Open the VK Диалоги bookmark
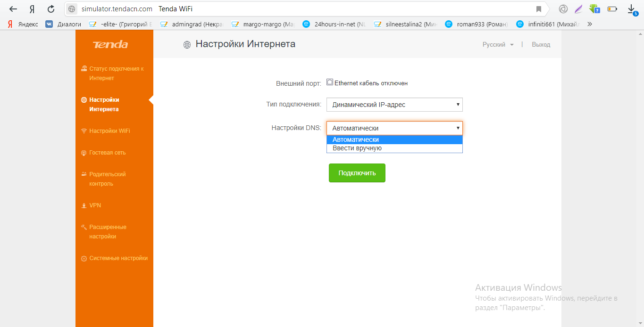Screen dimensions: 644x327 tap(63, 24)
